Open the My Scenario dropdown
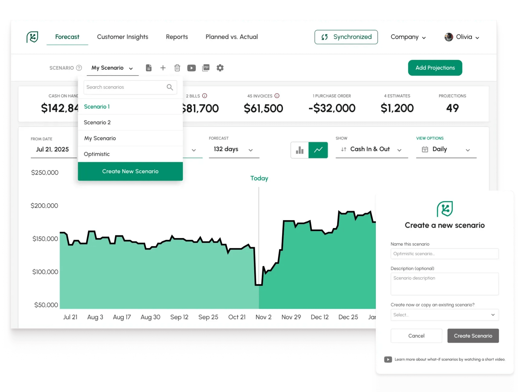The image size is (532, 392). 112,68
